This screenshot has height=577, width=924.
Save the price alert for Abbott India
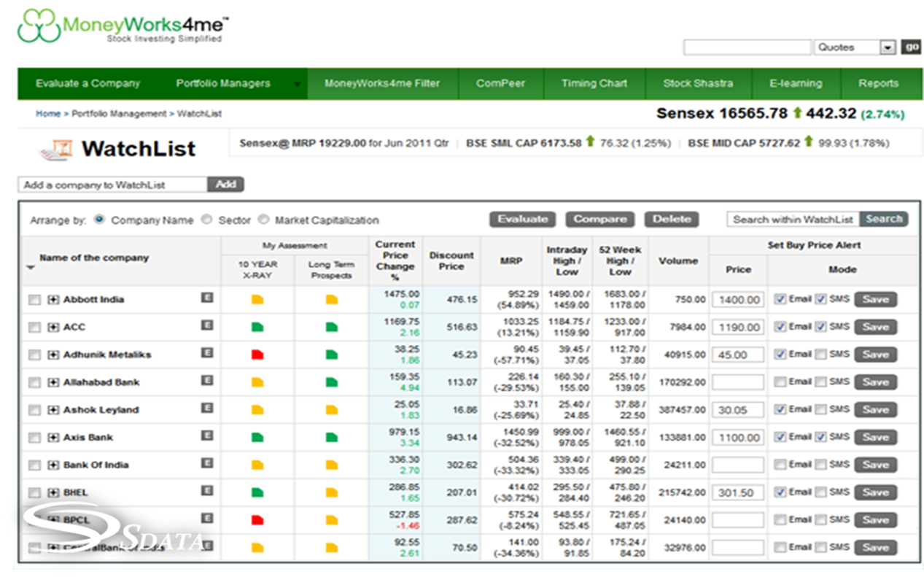tap(875, 299)
